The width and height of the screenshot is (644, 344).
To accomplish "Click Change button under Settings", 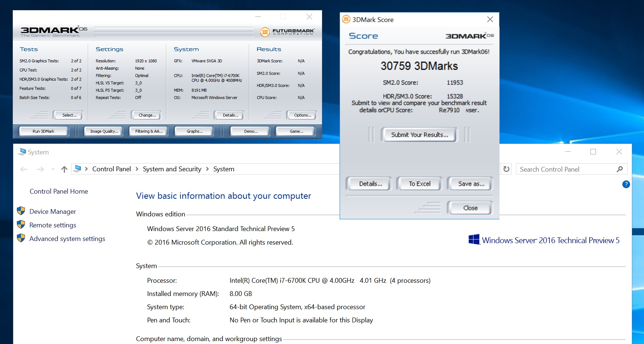I will click(x=147, y=115).
